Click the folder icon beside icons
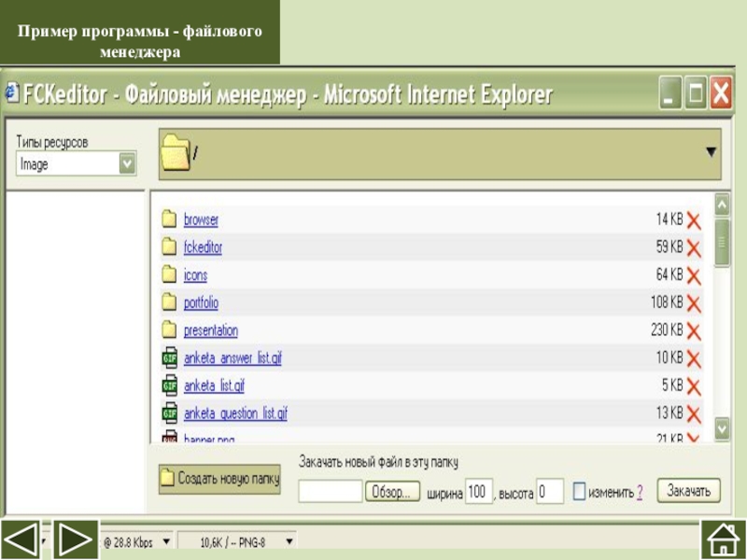Screen dimensions: 747x560 point(169,274)
